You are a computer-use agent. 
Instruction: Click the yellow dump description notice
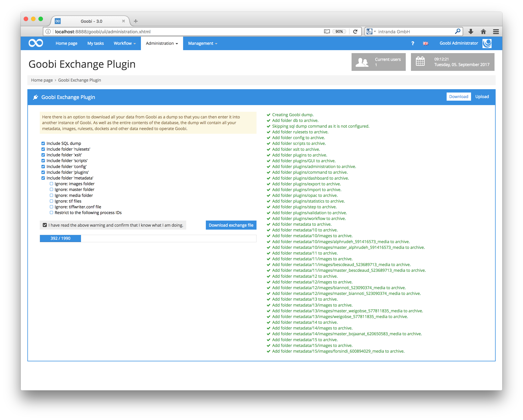pos(148,123)
